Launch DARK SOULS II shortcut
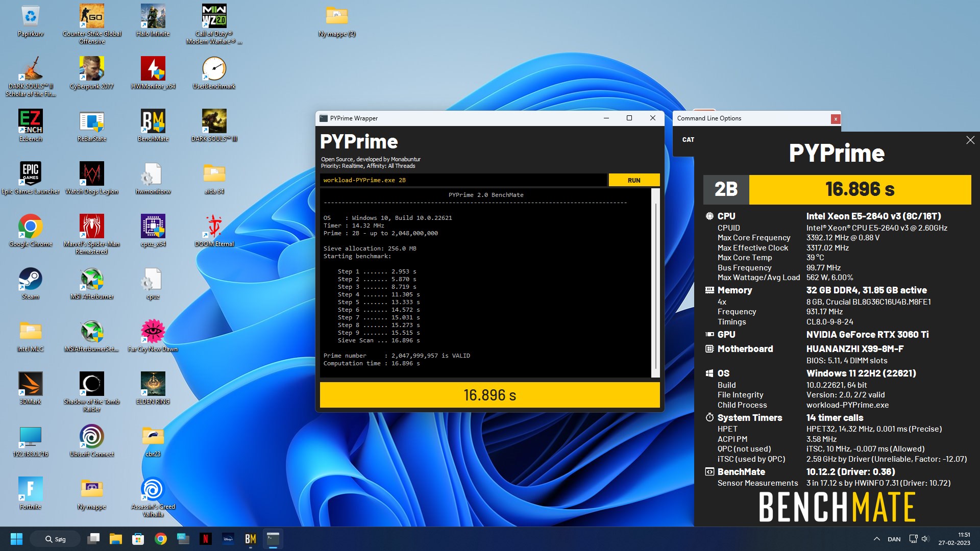This screenshot has width=980, height=551. 31,77
